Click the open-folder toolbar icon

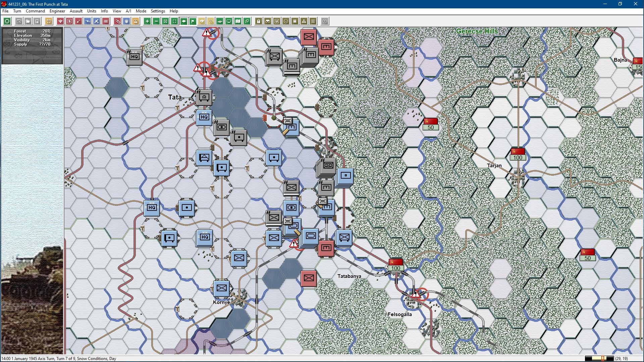pyautogui.click(x=28, y=21)
